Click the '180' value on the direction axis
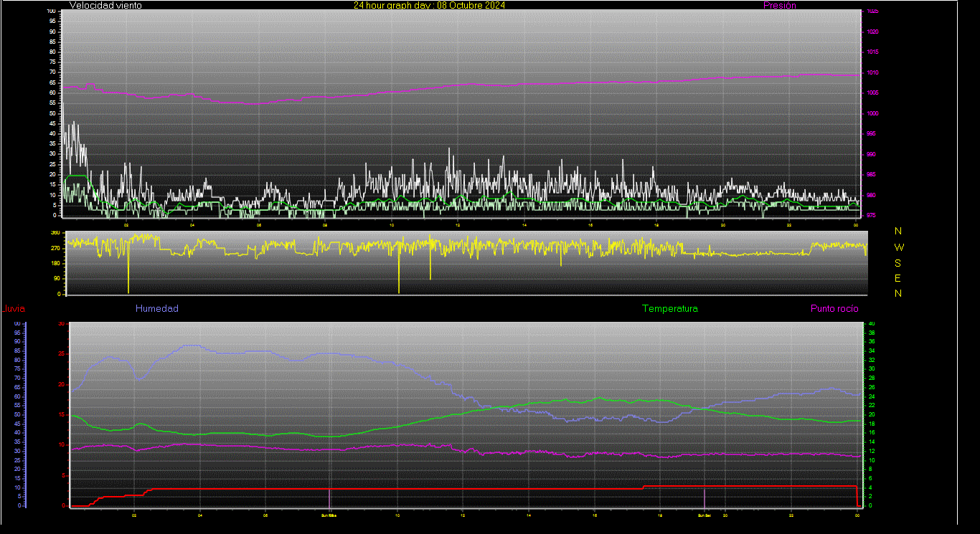The image size is (980, 534). [x=55, y=263]
